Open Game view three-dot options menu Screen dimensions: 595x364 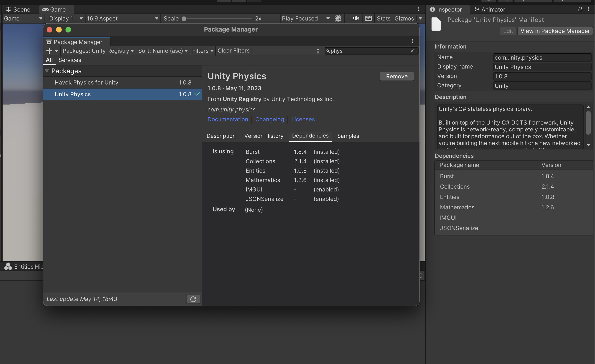click(x=419, y=9)
